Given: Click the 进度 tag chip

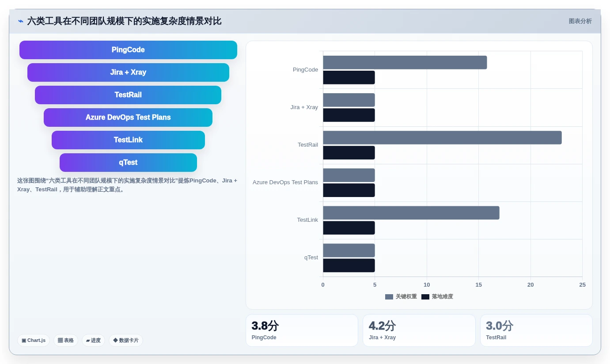Looking at the screenshot, I should click(x=93, y=340).
